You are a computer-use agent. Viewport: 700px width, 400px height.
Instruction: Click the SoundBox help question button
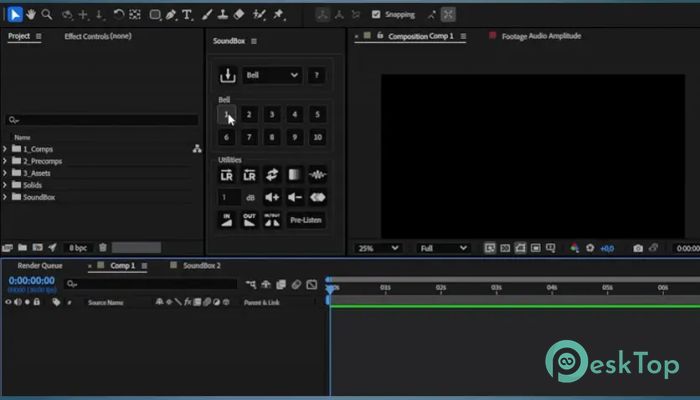point(317,75)
